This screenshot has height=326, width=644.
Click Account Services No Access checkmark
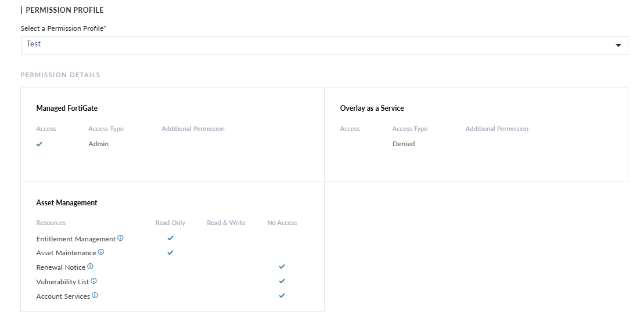coord(282,296)
